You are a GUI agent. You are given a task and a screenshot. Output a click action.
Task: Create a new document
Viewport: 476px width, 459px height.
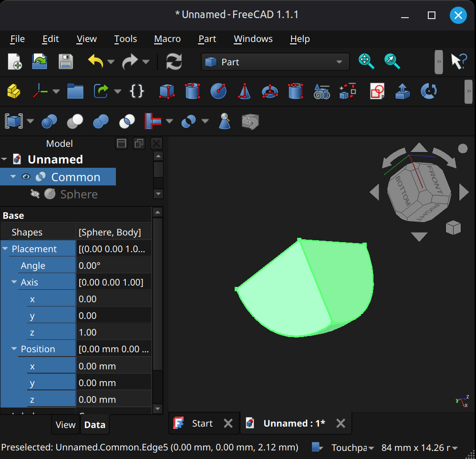pyautogui.click(x=15, y=61)
